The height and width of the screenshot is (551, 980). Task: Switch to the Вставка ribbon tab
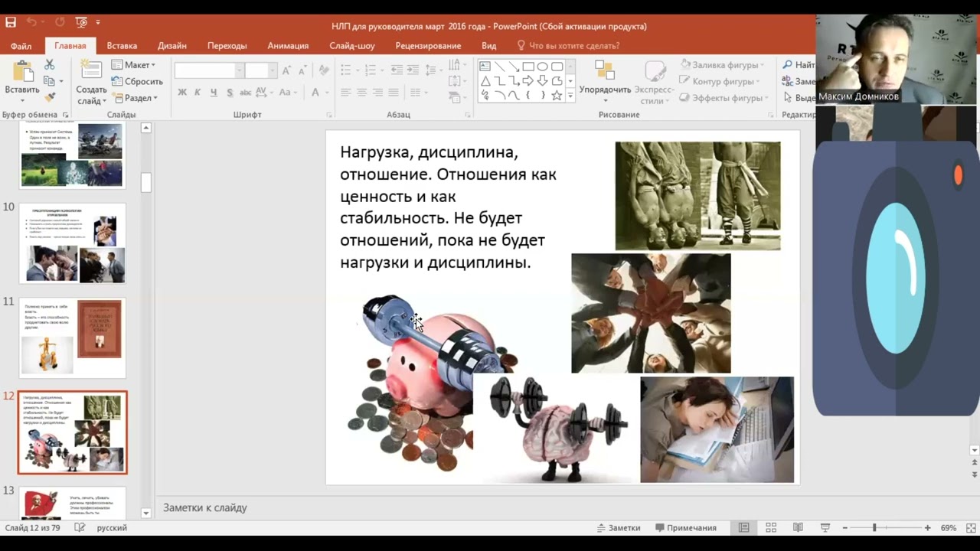(x=122, y=46)
